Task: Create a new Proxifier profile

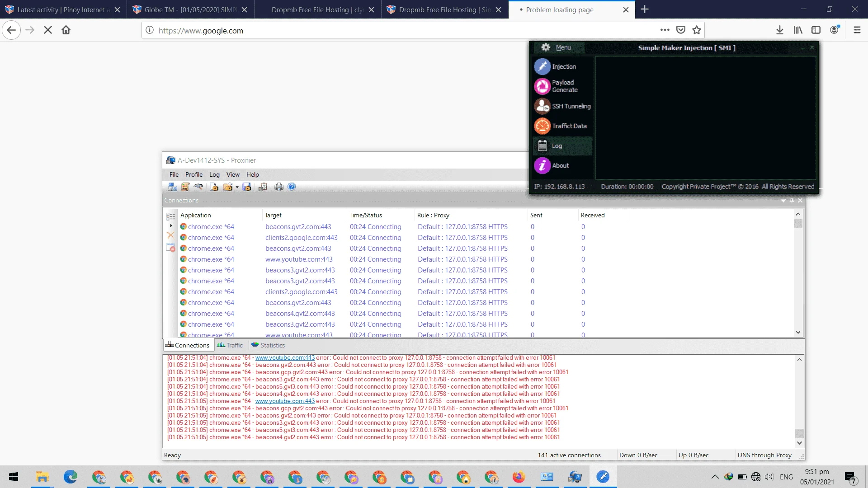Action: pyautogui.click(x=214, y=187)
